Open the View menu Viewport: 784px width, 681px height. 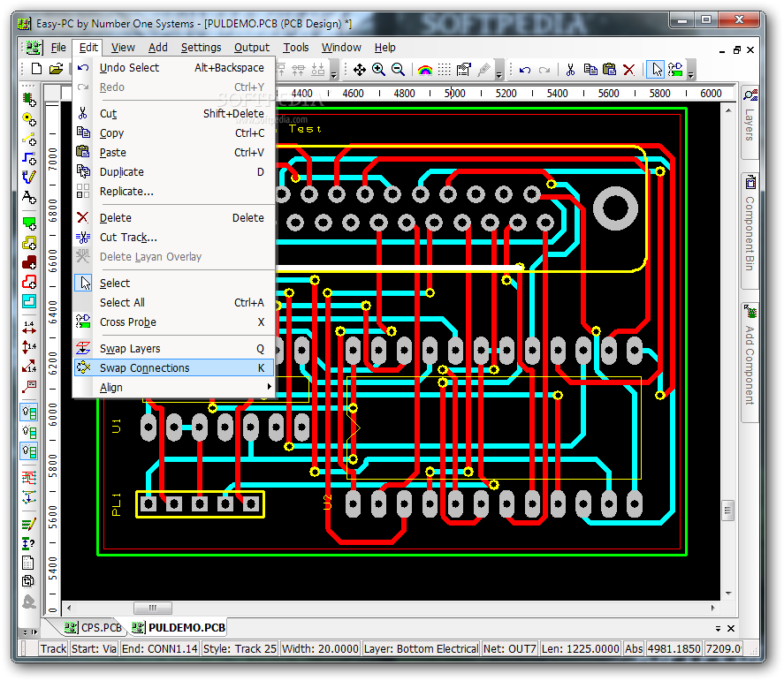[123, 48]
